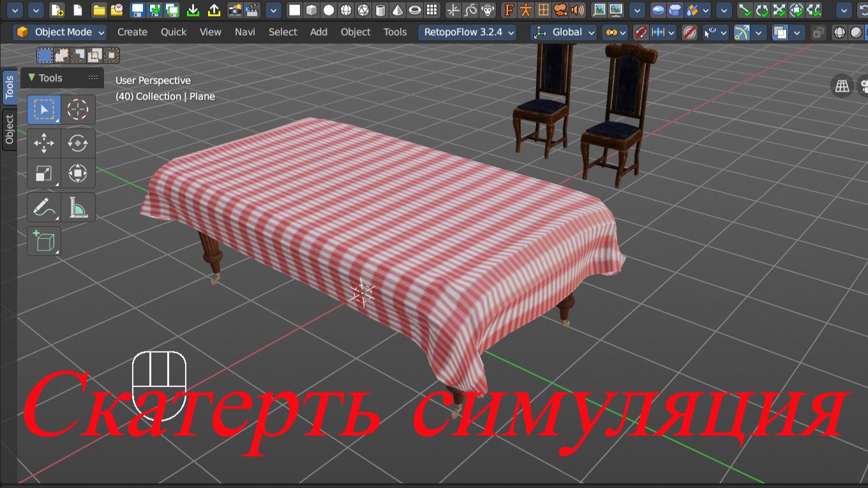Select the Annotate pencil tool
The image size is (868, 488).
click(x=43, y=208)
